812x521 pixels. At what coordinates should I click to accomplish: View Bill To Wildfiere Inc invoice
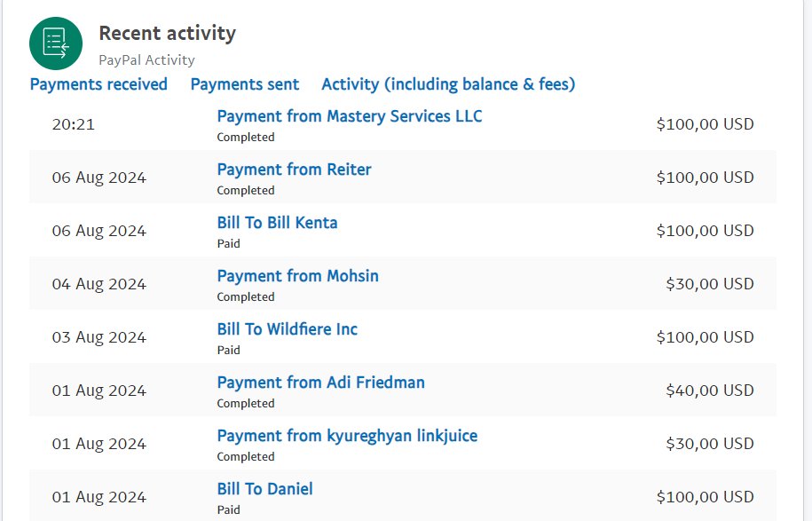click(288, 329)
